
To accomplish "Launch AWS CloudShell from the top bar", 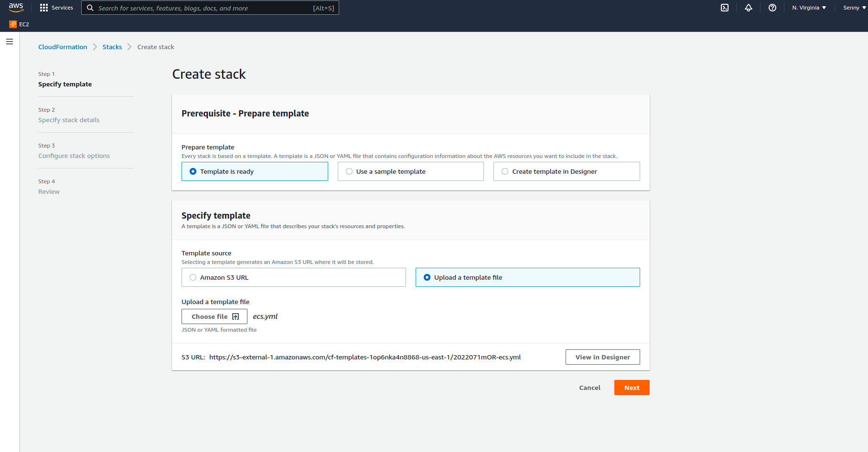I will pyautogui.click(x=725, y=8).
